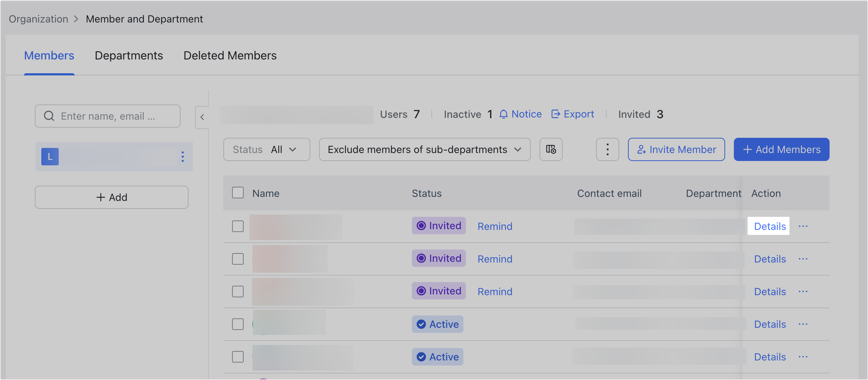
Task: Open the Exclude members of sub-departments dropdown
Action: click(425, 149)
